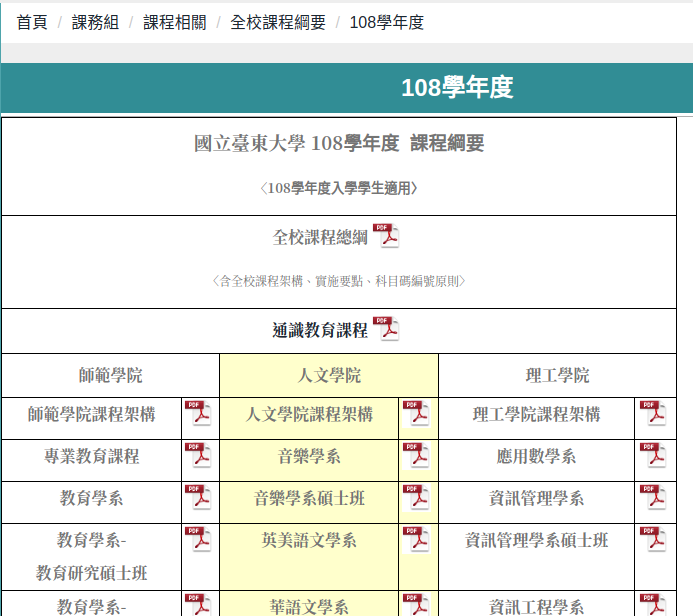Open PDF for 人文學院課程架構

[416, 413]
